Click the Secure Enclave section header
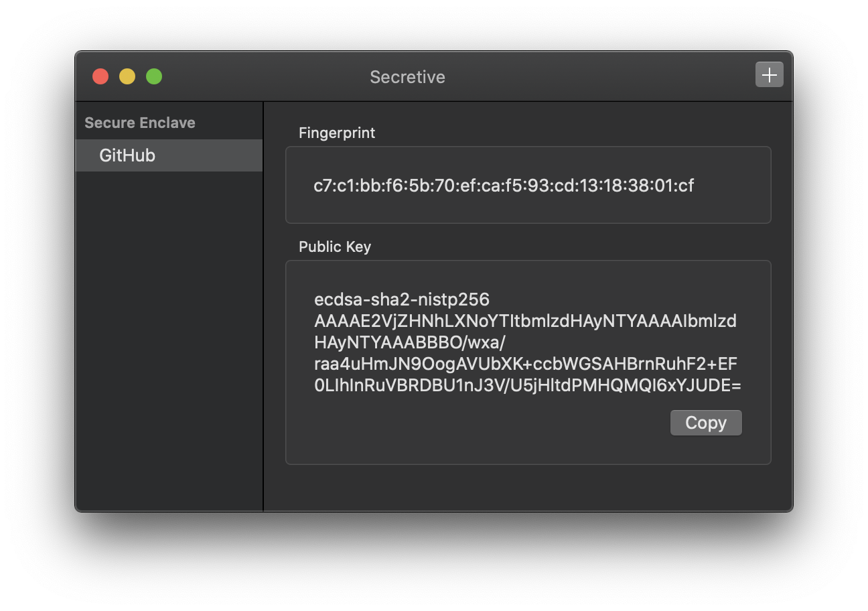Screen dimensions: 868x611 click(x=139, y=123)
